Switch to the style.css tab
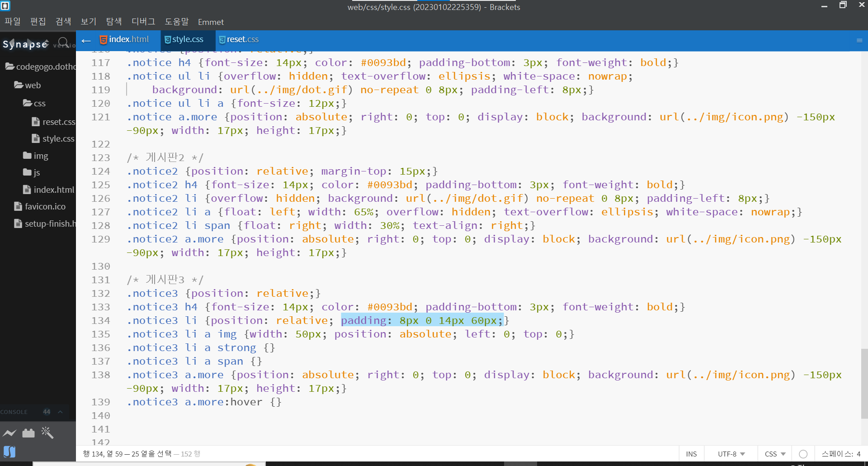 point(184,39)
